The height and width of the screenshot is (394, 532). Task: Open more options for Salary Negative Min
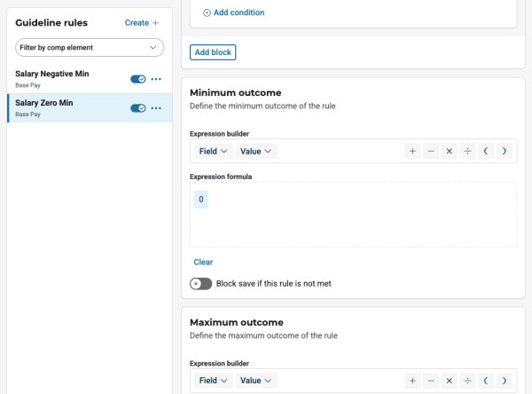[x=156, y=79]
